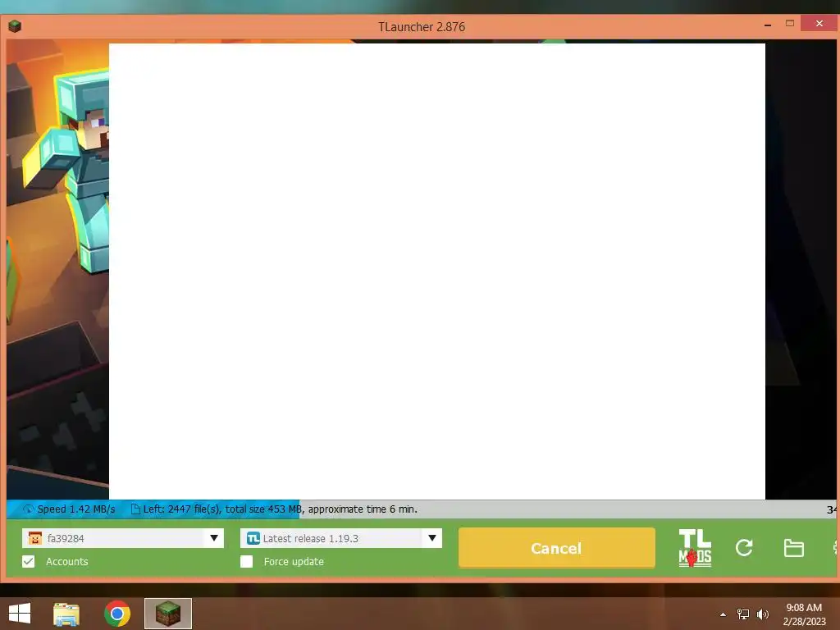The image size is (840, 630).
Task: Click the fa39284 account avatar icon
Action: [34, 538]
